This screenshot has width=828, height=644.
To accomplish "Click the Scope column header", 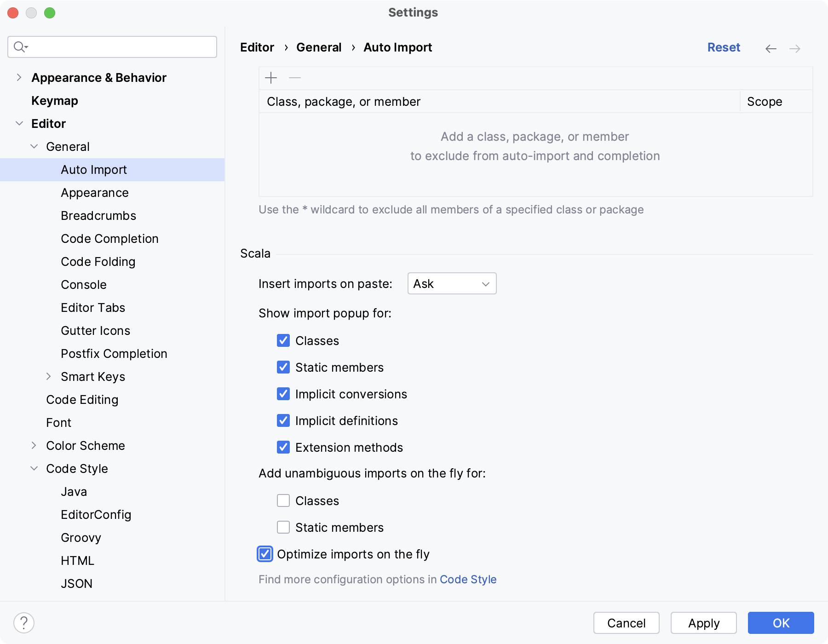I will (x=765, y=102).
